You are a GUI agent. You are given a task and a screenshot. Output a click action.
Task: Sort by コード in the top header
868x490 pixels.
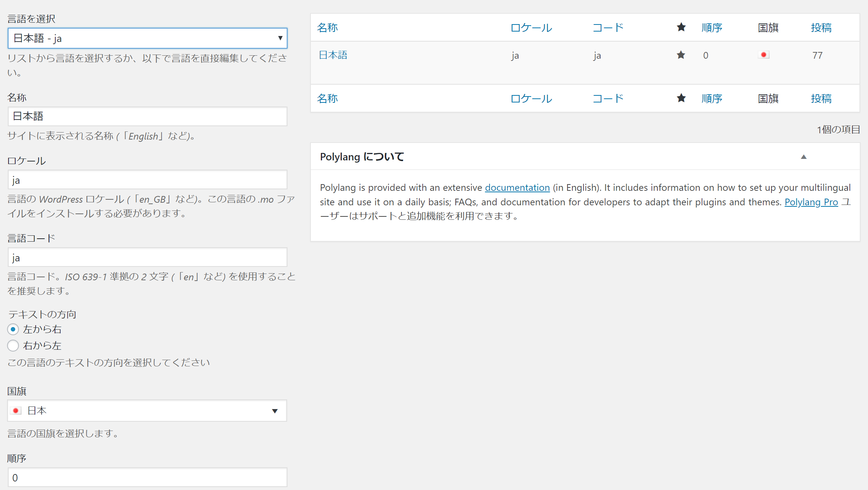point(608,27)
